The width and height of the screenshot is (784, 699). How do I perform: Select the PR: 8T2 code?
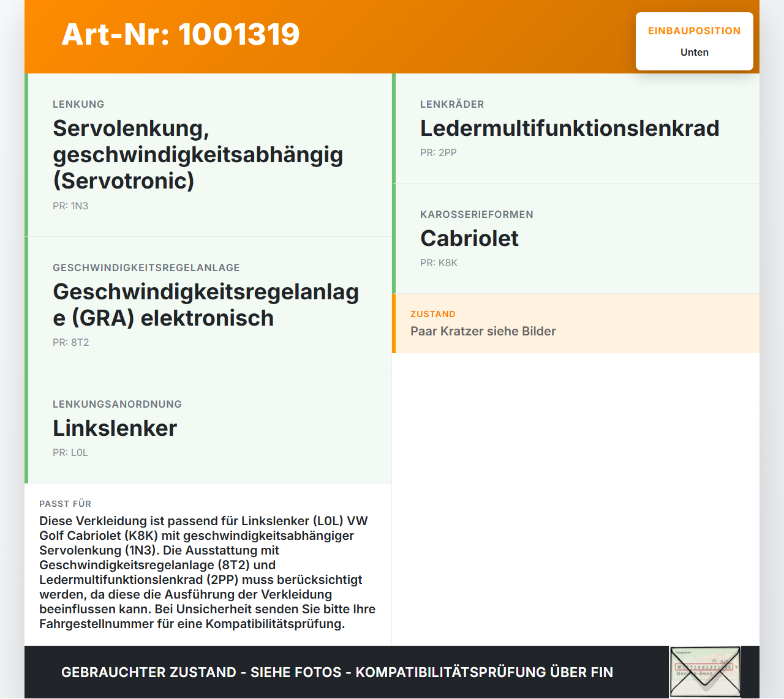point(71,343)
